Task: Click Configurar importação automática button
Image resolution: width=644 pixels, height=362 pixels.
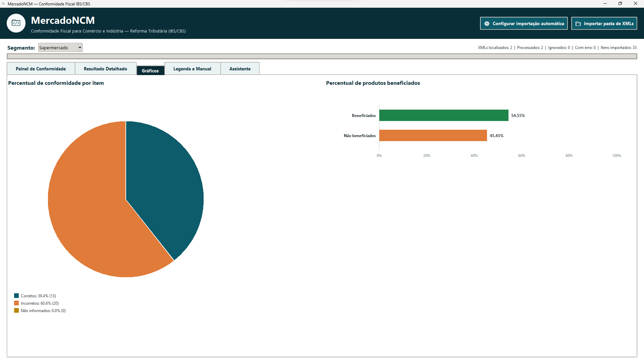Action: 524,23
